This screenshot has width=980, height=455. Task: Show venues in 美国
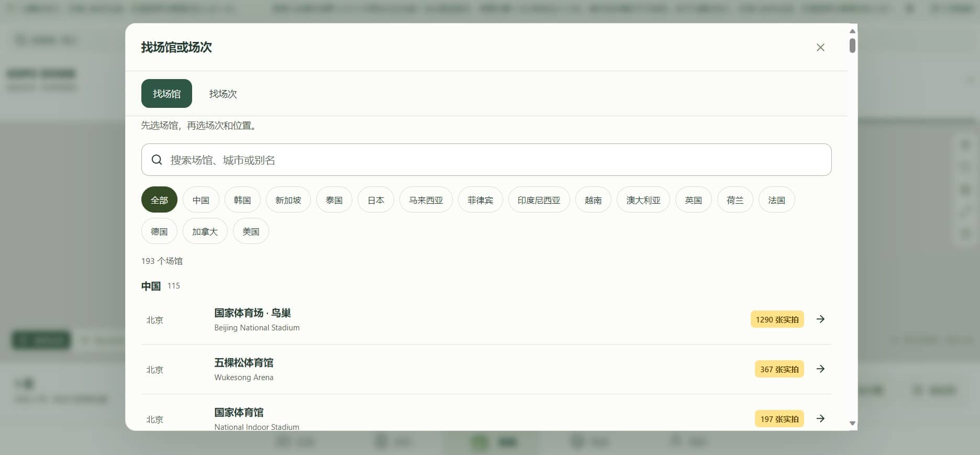(x=251, y=231)
